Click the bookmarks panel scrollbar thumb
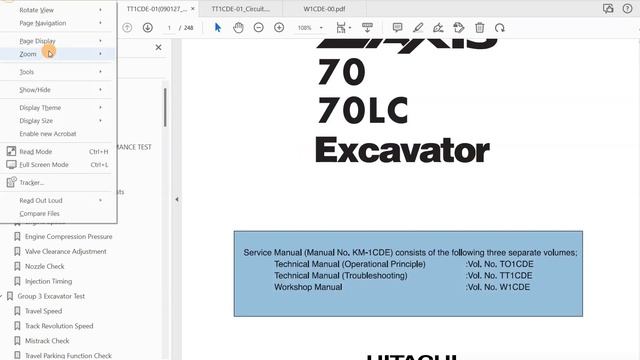This screenshot has height=360, width=640. click(x=165, y=107)
